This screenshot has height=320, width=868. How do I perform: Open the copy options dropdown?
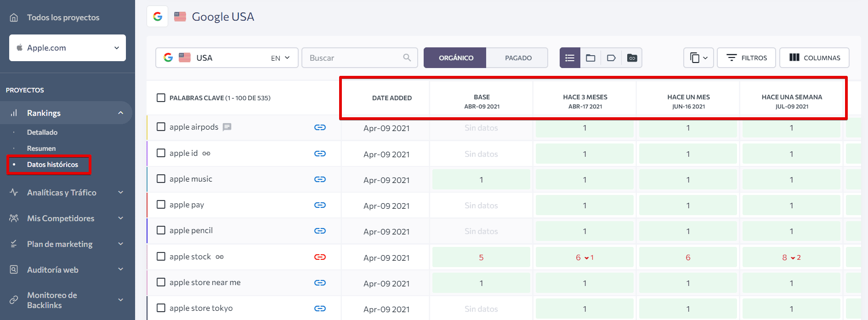698,58
